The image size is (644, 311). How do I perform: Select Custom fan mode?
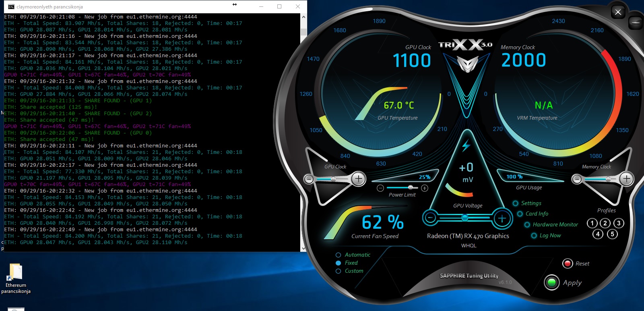click(x=338, y=271)
